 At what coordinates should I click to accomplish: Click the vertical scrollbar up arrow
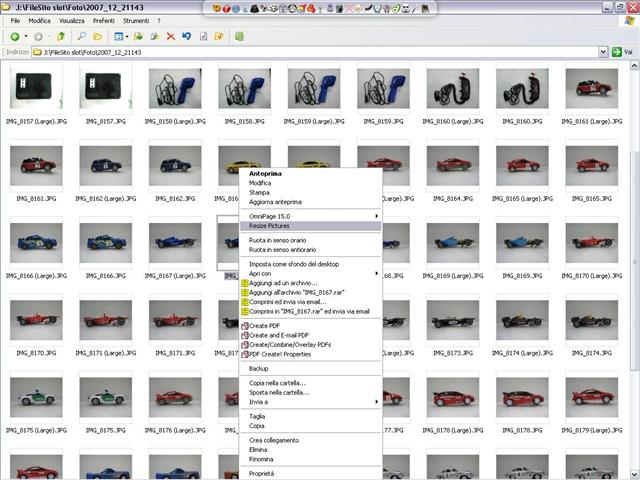pyautogui.click(x=634, y=65)
